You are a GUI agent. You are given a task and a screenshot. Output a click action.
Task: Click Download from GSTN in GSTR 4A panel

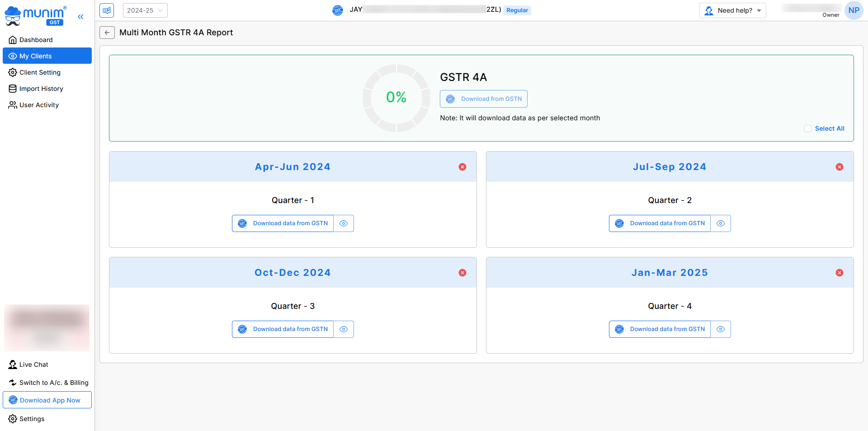pos(483,99)
